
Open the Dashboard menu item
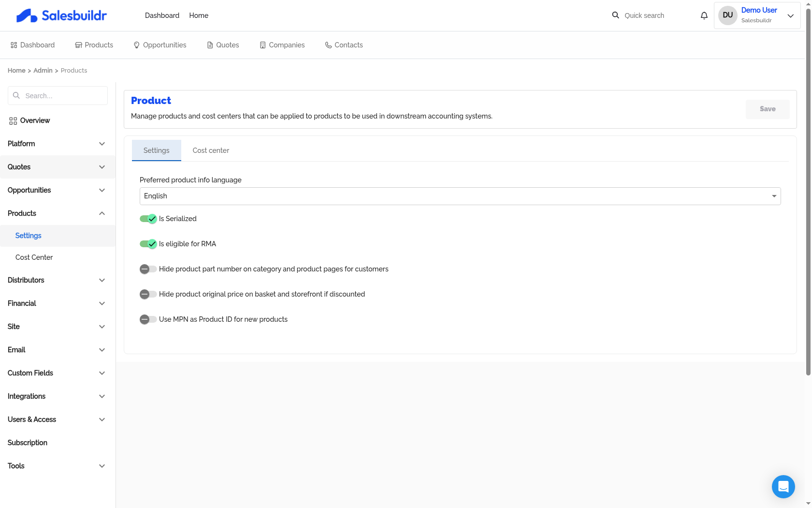pyautogui.click(x=162, y=15)
